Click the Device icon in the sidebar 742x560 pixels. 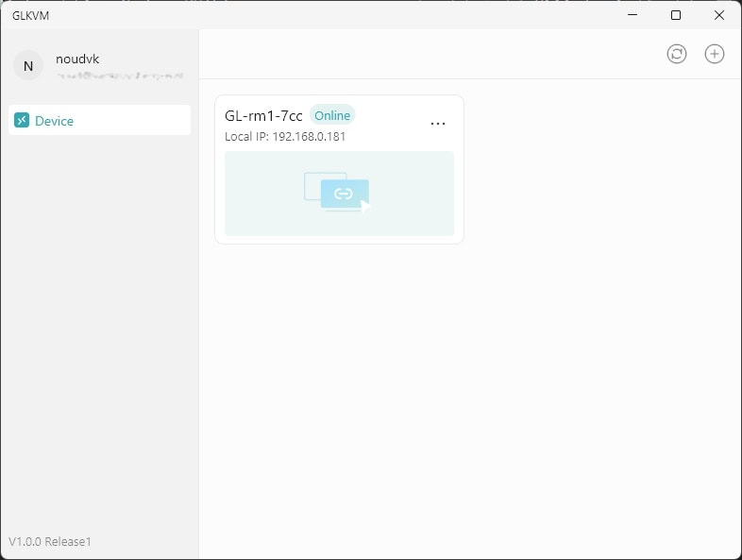pos(22,120)
